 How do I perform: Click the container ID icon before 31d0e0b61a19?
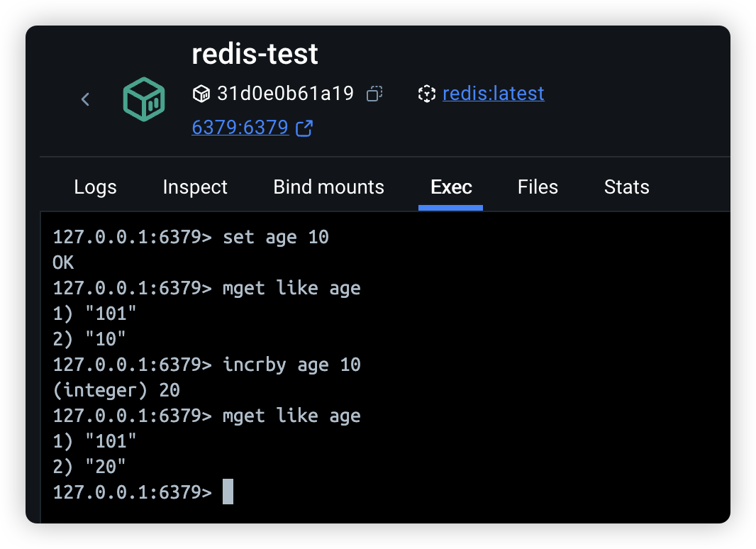(201, 94)
